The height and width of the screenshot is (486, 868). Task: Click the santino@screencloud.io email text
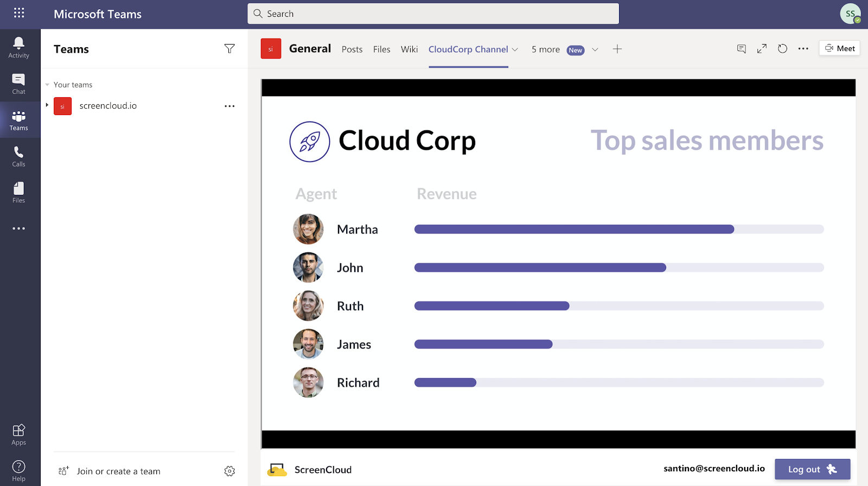(x=714, y=469)
